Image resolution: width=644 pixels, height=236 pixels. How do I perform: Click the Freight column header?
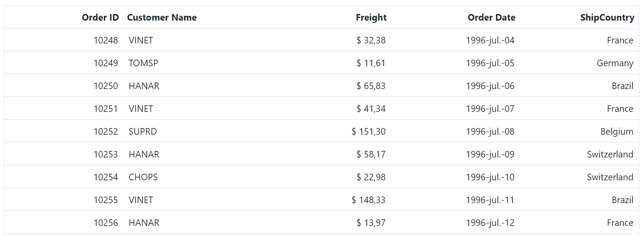371,18
